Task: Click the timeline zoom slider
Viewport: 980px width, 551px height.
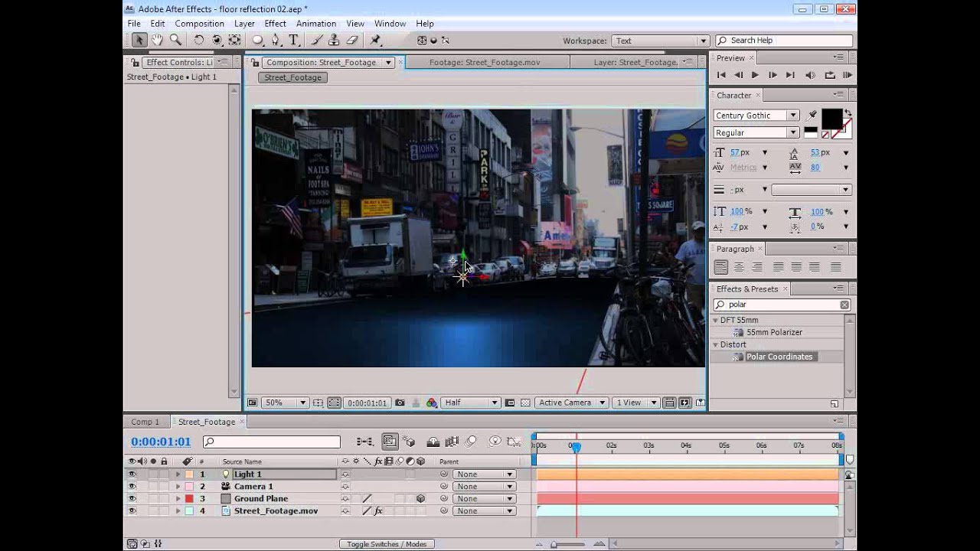Action: 568,544
